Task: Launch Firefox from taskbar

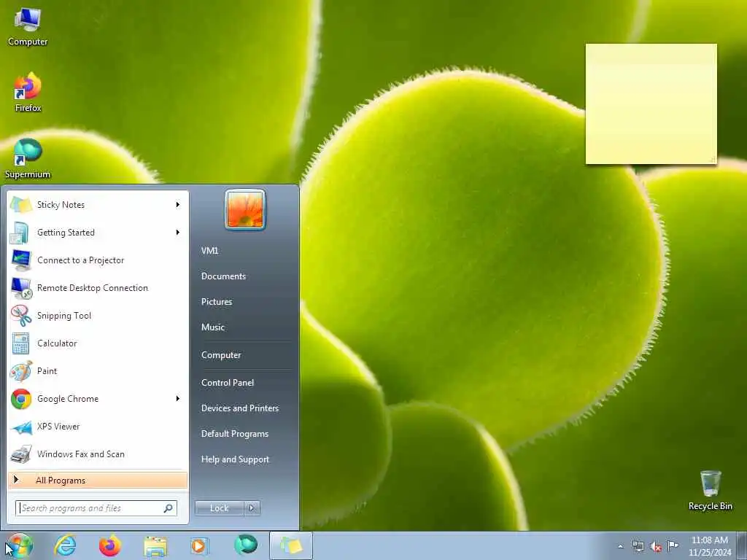Action: [110, 545]
